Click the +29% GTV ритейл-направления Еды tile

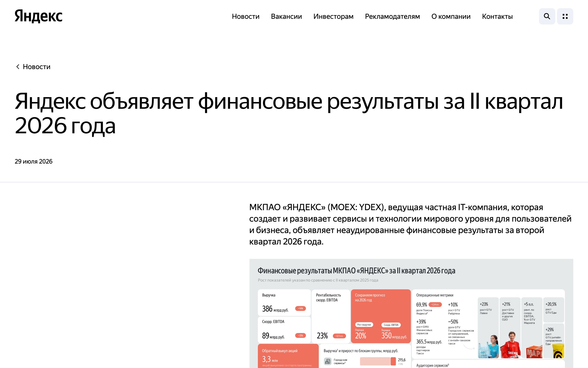point(553,341)
